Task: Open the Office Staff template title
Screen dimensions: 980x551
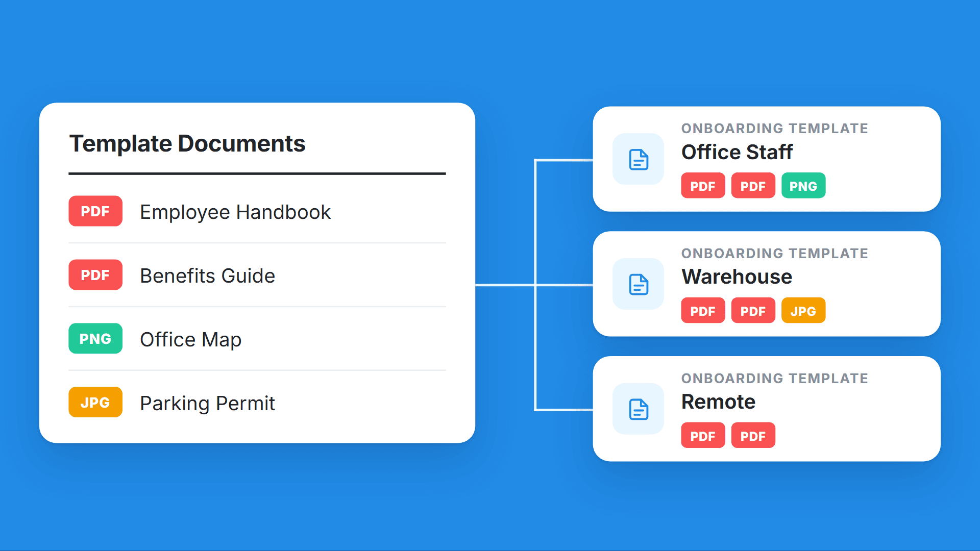Action: (x=737, y=152)
